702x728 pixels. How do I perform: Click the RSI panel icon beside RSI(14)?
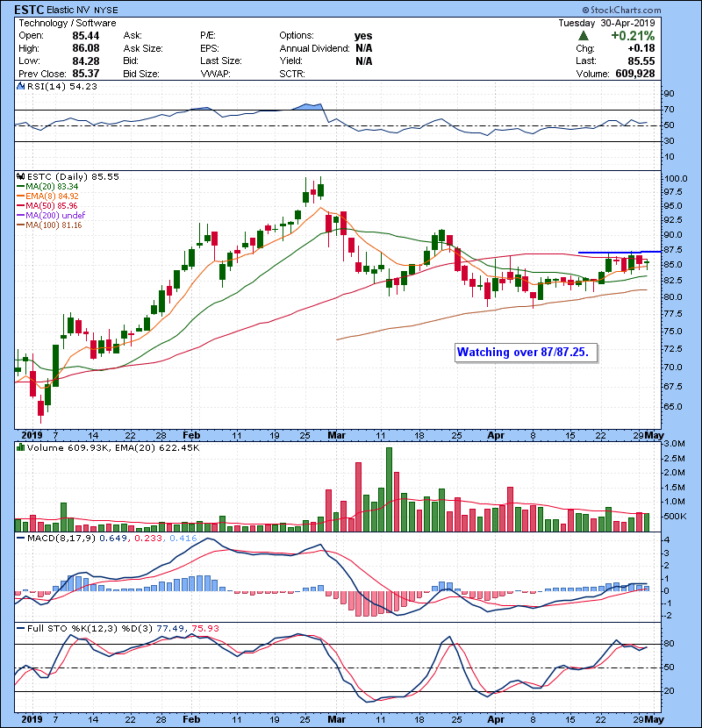21,86
